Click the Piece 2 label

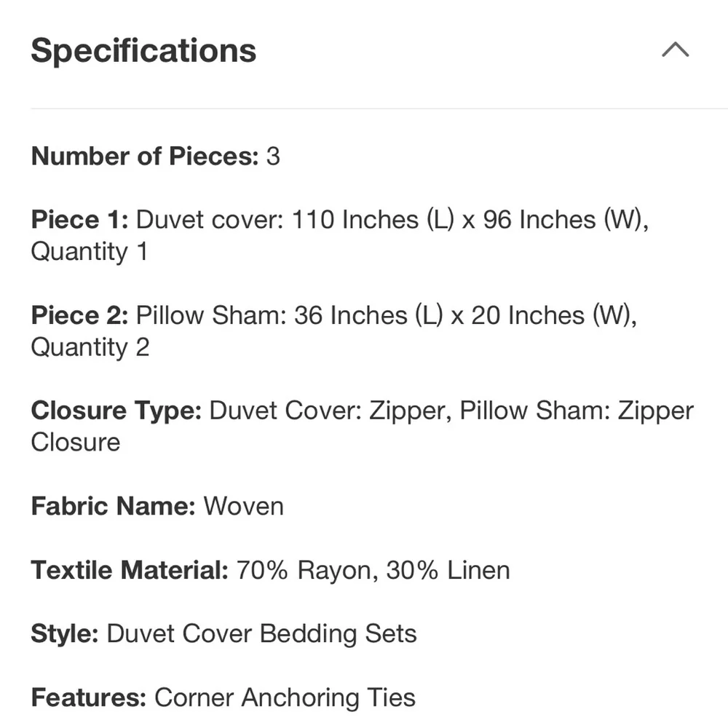click(x=79, y=315)
